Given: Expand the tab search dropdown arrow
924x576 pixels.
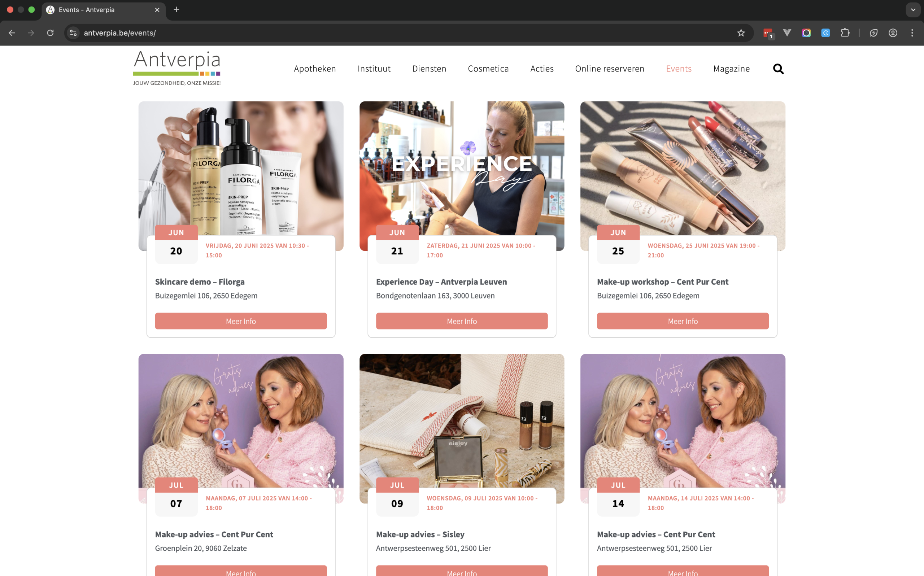Looking at the screenshot, I should pos(913,10).
